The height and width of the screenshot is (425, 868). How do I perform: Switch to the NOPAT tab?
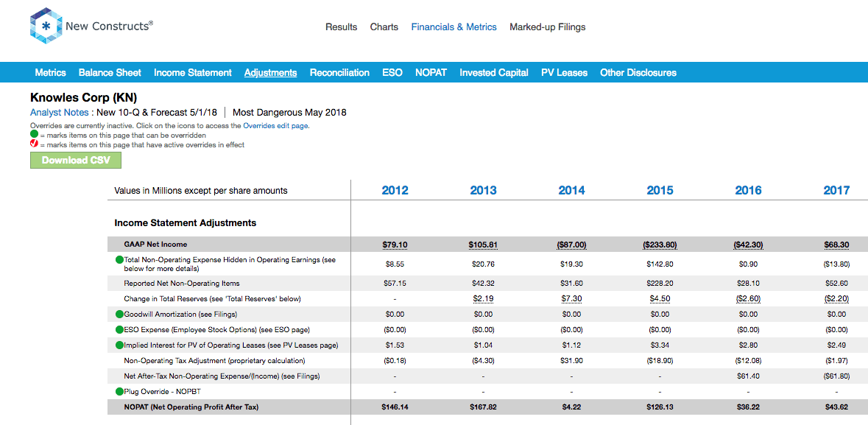coord(431,73)
